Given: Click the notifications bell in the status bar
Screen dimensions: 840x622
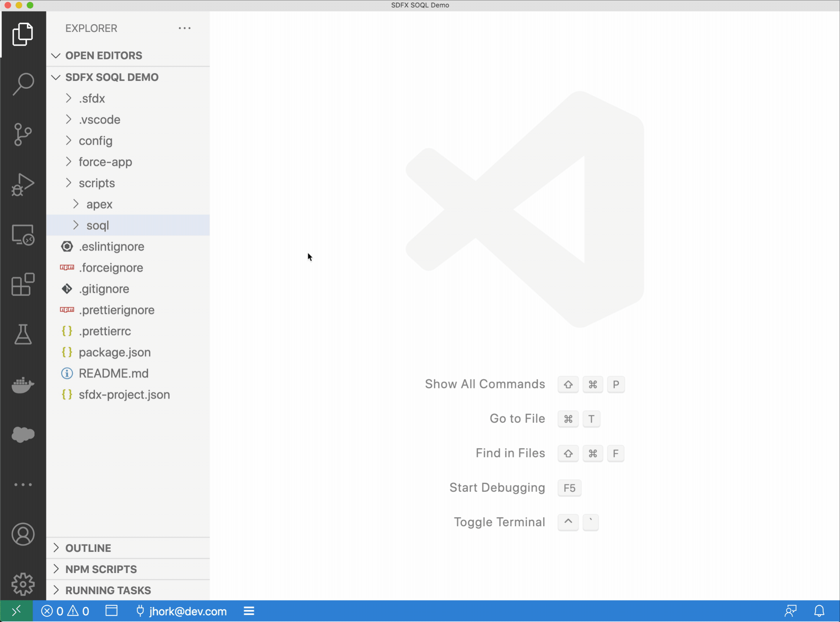Looking at the screenshot, I should click(x=819, y=611).
